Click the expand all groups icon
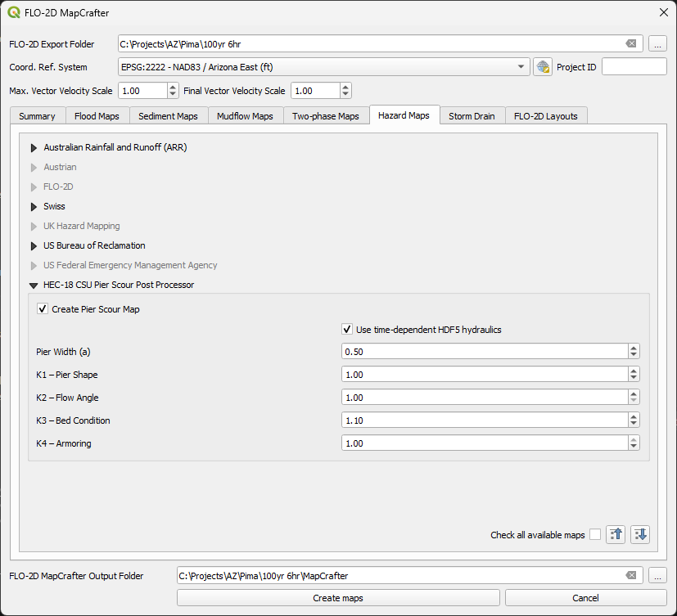The image size is (677, 616). coord(640,534)
